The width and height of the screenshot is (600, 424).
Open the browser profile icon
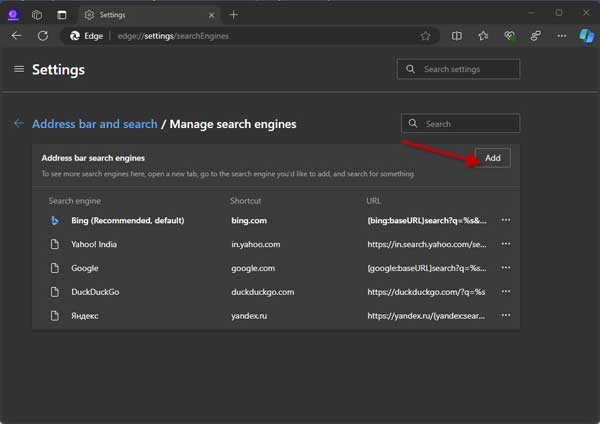(13, 15)
